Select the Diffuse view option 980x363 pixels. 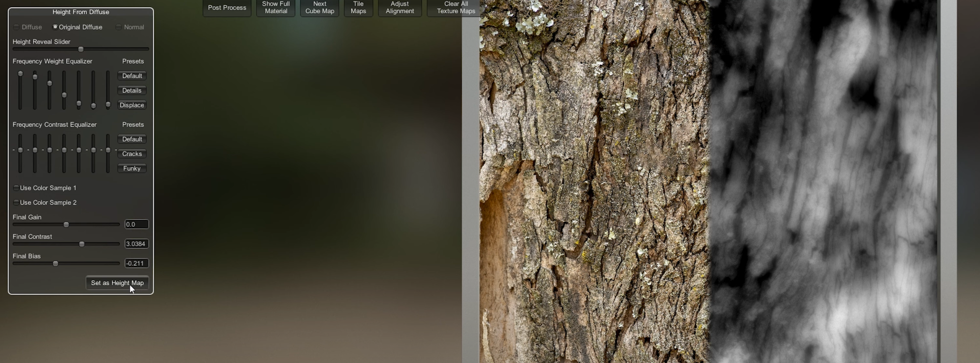point(28,27)
